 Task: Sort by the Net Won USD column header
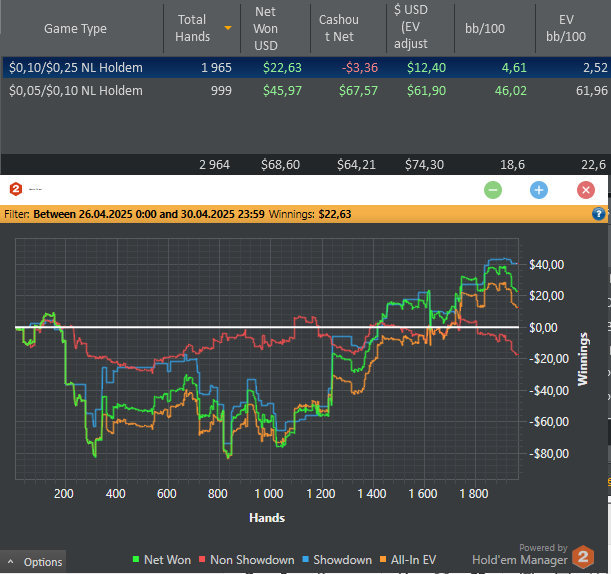tap(266, 28)
